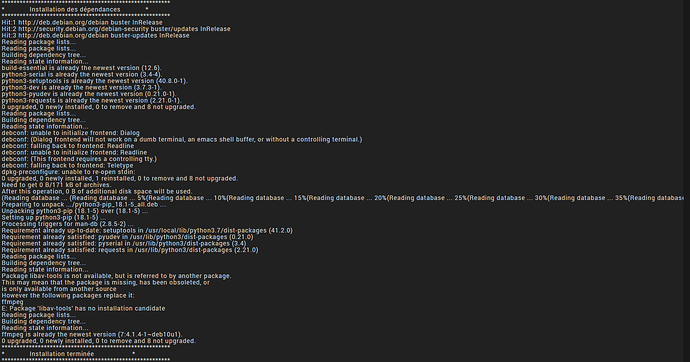Click the build-essential newest version line
This screenshot has width=690, height=362.
coord(81,68)
